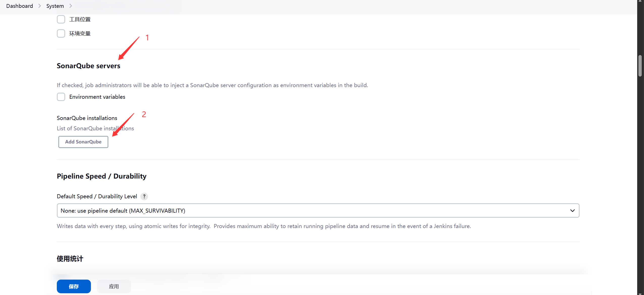644x295 pixels.
Task: Expand chevron after System breadcrumb
Action: coord(71,6)
